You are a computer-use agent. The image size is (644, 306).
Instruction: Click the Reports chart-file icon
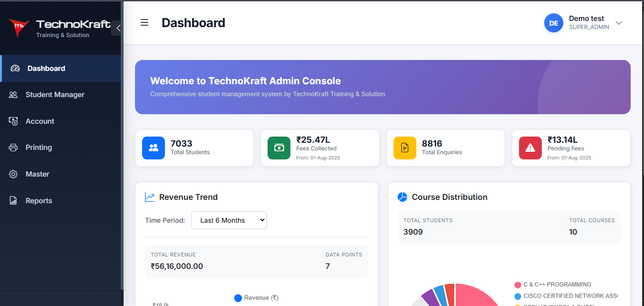13,201
